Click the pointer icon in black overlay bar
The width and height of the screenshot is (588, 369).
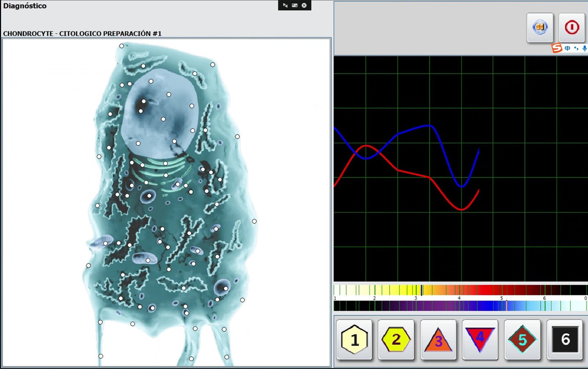[x=285, y=5]
